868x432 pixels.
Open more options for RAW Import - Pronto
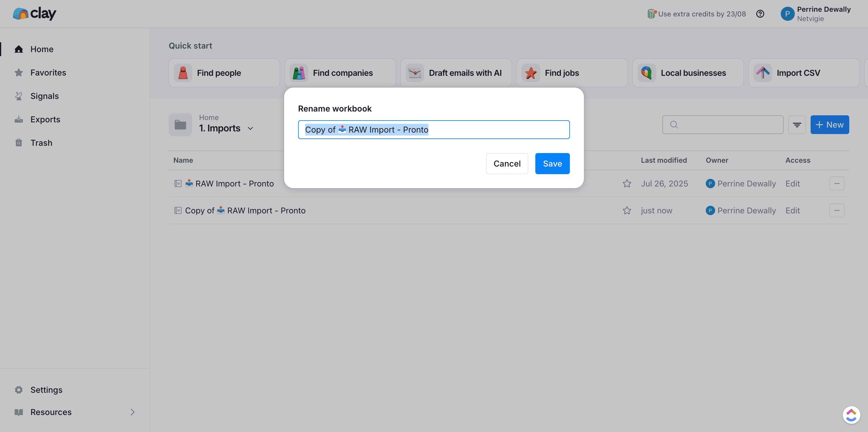[836, 184]
